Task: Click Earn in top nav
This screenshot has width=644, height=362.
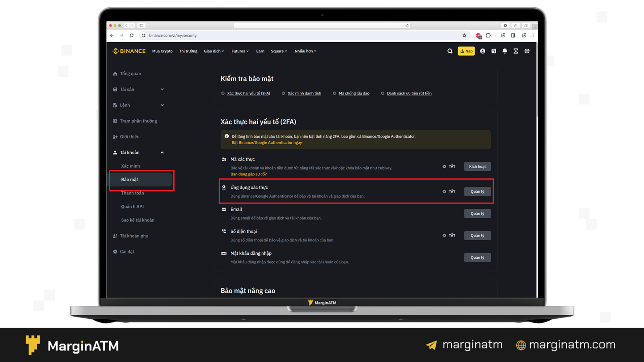Action: (260, 51)
